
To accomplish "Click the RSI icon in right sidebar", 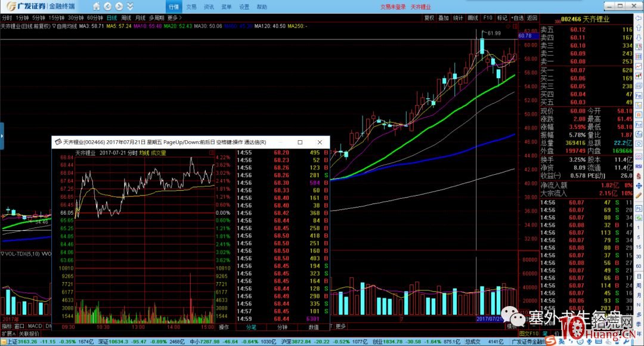I will [x=639, y=166].
